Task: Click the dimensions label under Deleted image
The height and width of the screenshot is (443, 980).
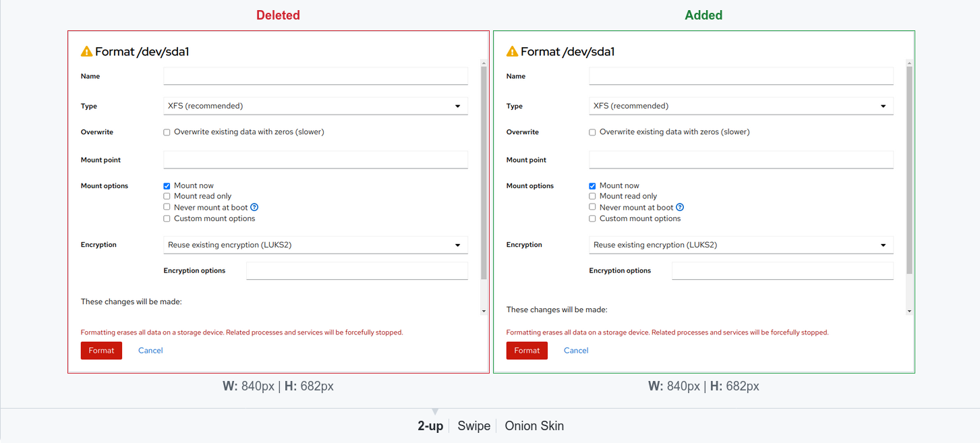Action: 278,386
